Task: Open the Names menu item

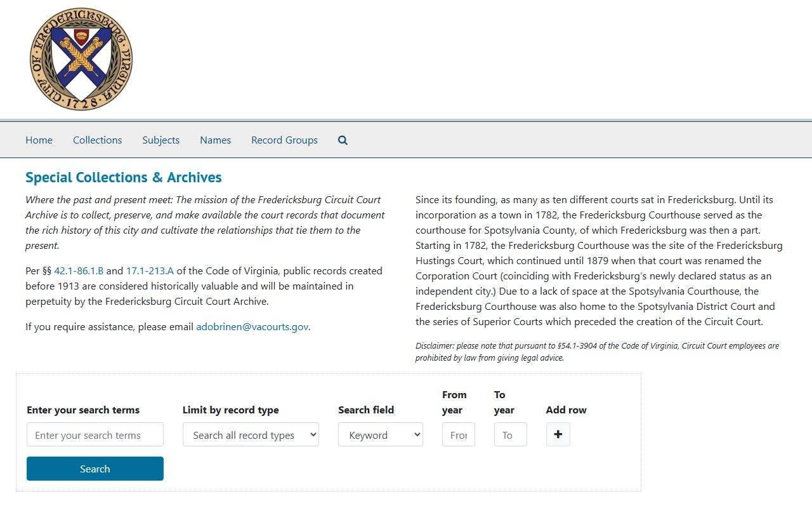Action: pyautogui.click(x=215, y=140)
